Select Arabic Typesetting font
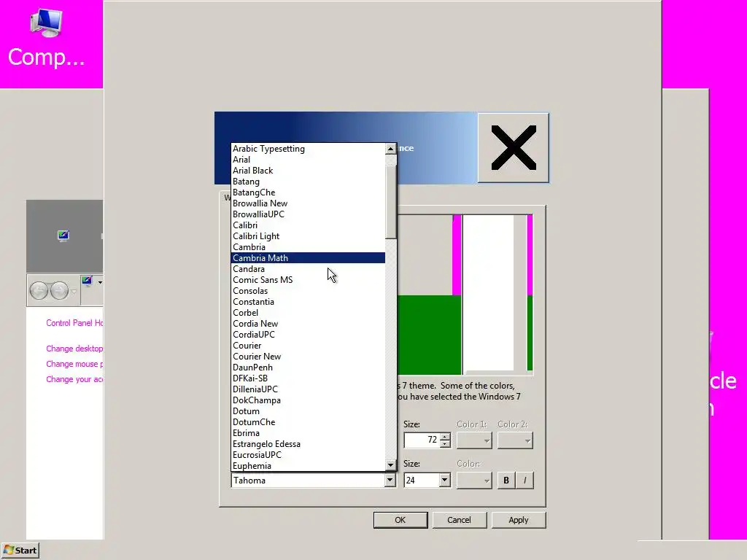This screenshot has height=560, width=747. pos(309,149)
